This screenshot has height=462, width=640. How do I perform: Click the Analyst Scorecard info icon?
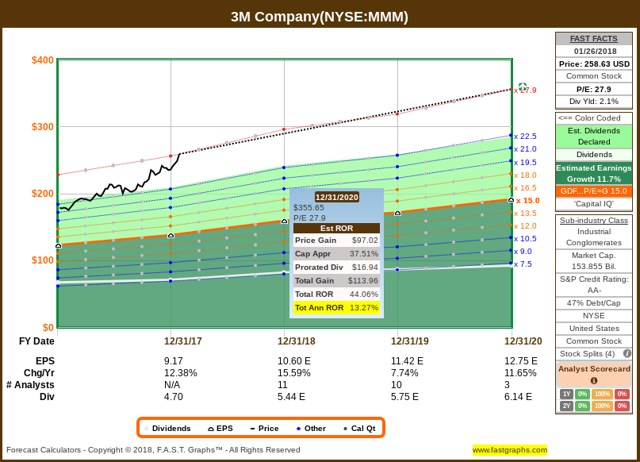pyautogui.click(x=594, y=380)
